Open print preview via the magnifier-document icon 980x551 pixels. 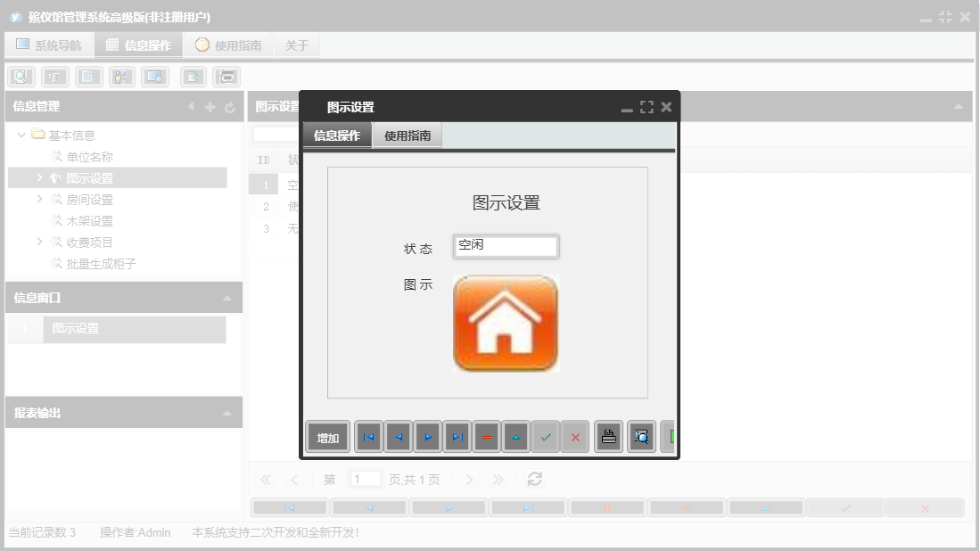(x=641, y=436)
